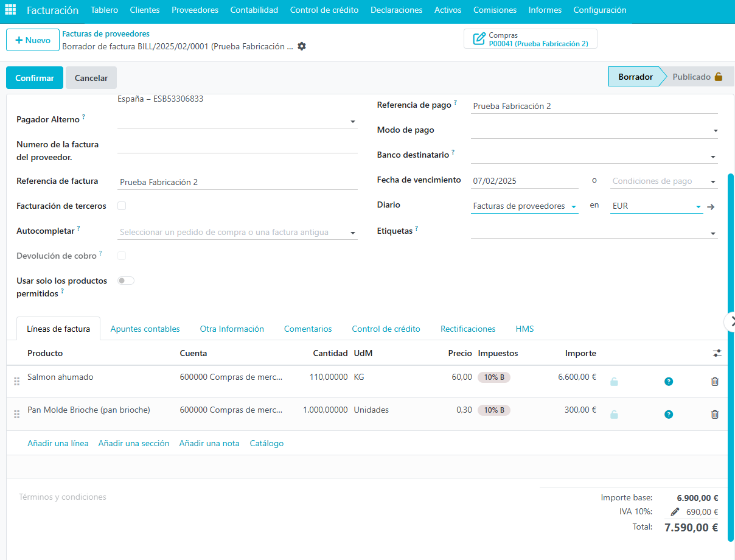The width and height of the screenshot is (735, 560).
Task: Click the Cancelar button
Action: (x=91, y=78)
